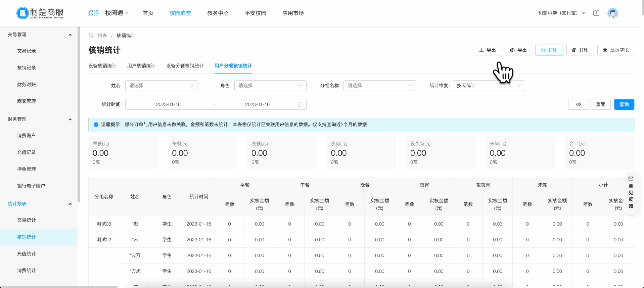This screenshot has width=644, height=288.
Task: Open the help book icon in header
Action: [596, 13]
